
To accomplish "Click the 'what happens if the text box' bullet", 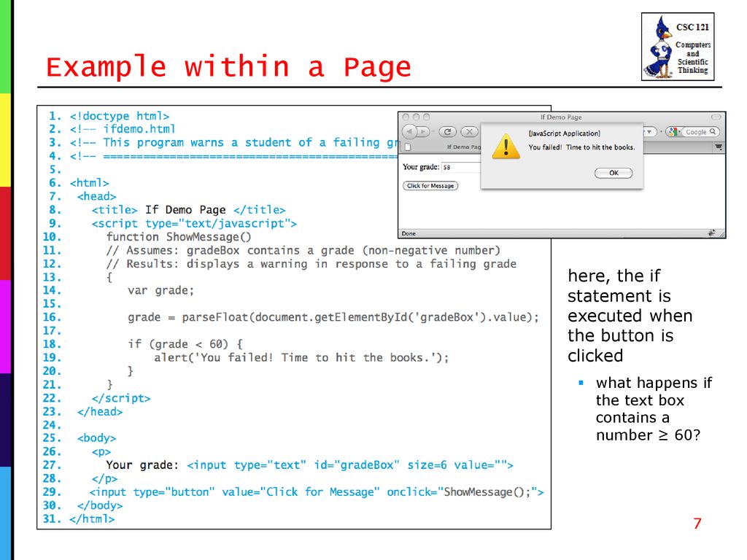I will 654,409.
